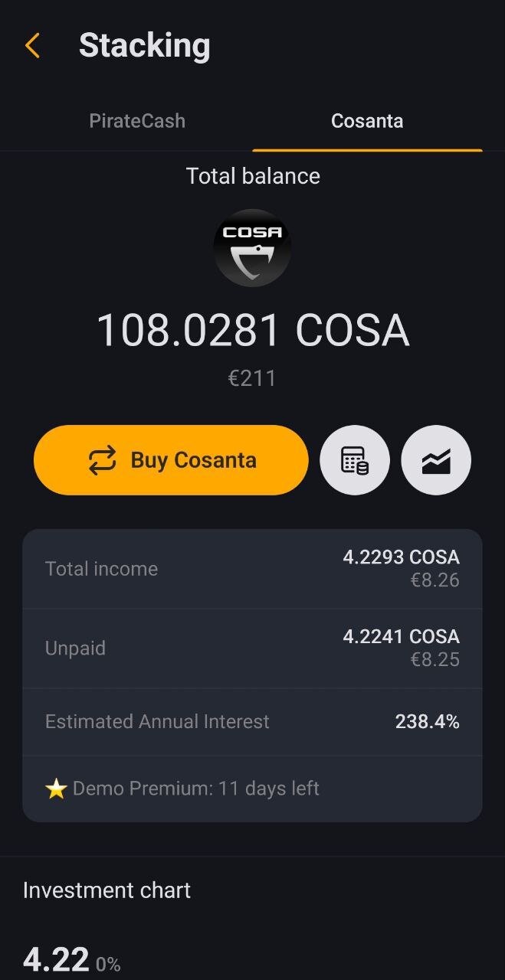This screenshot has height=980, width=505.
Task: Tap the Investment chart heading
Action: pos(107,890)
